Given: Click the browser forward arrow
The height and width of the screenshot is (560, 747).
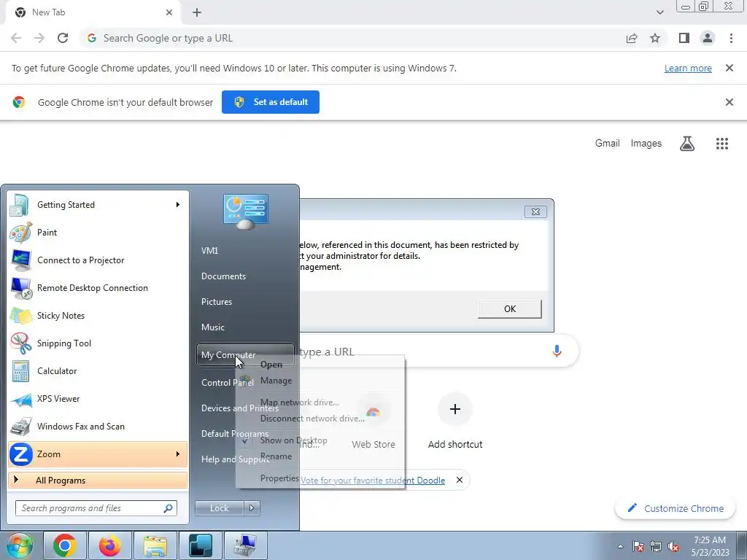Looking at the screenshot, I should point(39,38).
